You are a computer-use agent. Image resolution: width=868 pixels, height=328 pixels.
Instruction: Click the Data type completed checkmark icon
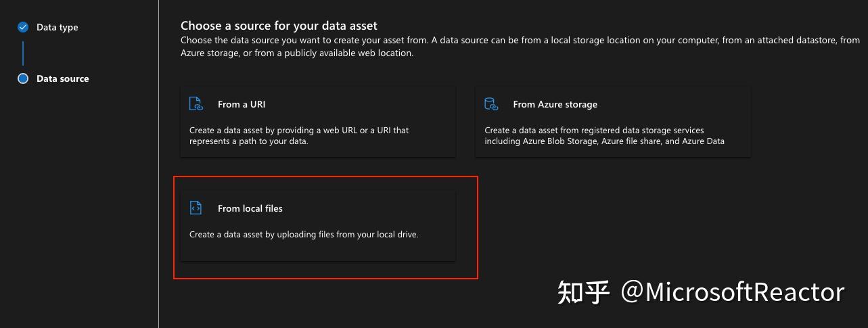point(23,27)
